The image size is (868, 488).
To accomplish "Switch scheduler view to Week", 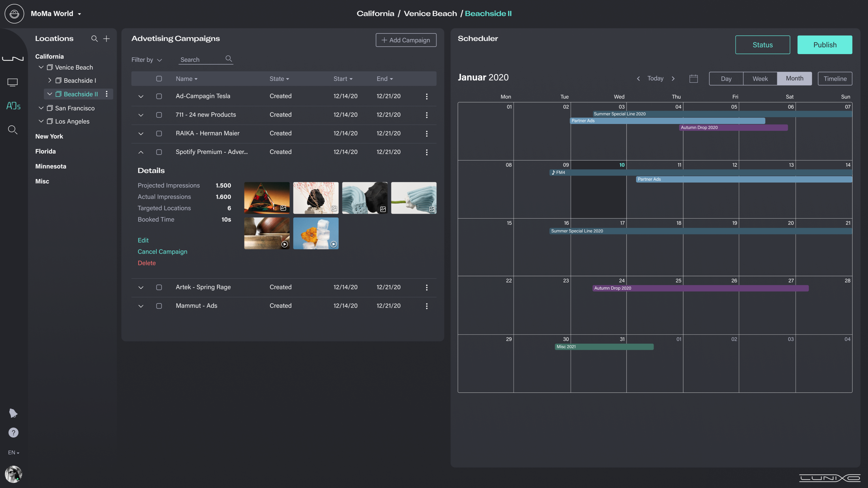I will click(760, 78).
